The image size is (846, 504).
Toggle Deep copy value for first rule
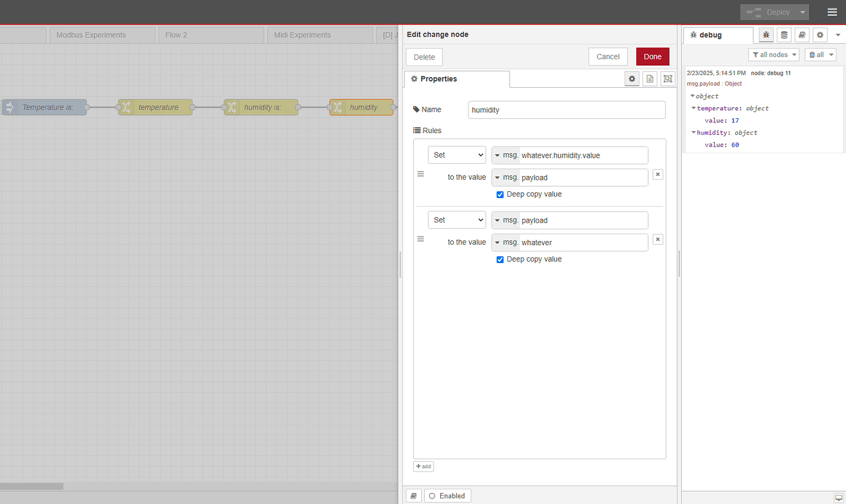tap(500, 194)
